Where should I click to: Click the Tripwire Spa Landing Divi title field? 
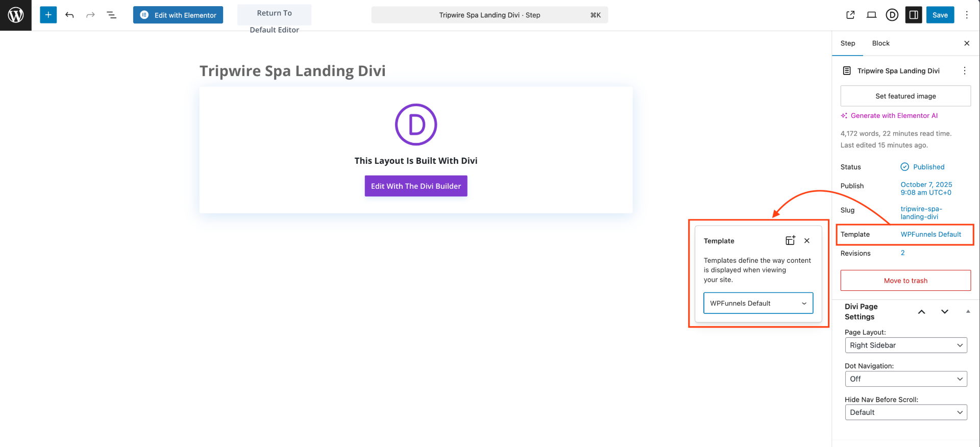(x=292, y=71)
